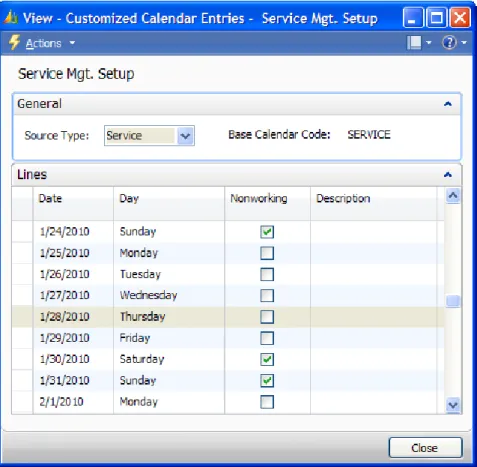Check Nonworking for 1/26/2010 Tuesday
Image resolution: width=477 pixels, height=467 pixels.
267,275
